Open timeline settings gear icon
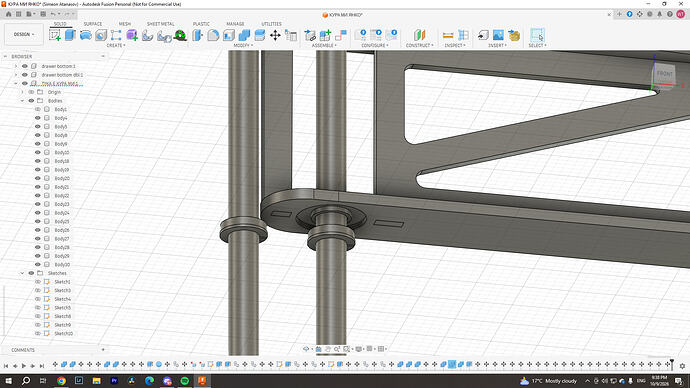The width and height of the screenshot is (690, 388). coord(682,366)
